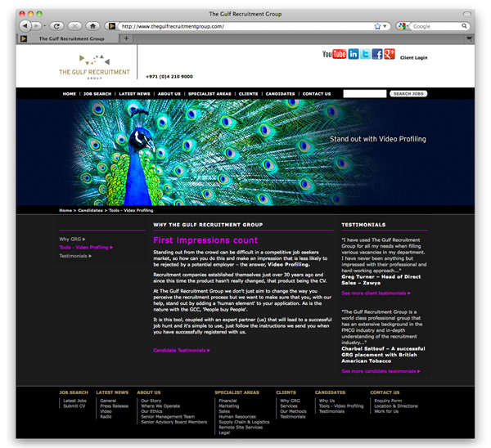Open Press Release footer link

point(115,406)
